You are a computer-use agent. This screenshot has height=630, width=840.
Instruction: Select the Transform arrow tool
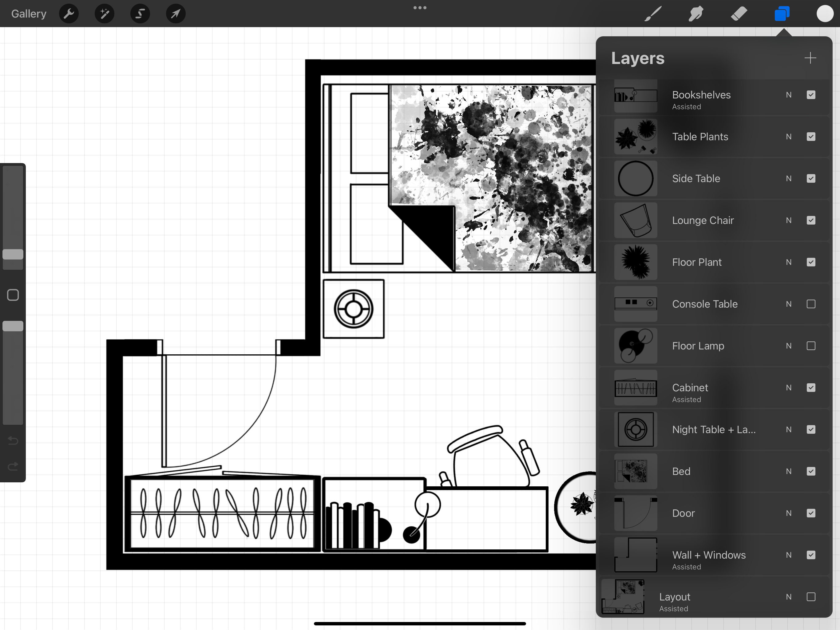pyautogui.click(x=175, y=13)
